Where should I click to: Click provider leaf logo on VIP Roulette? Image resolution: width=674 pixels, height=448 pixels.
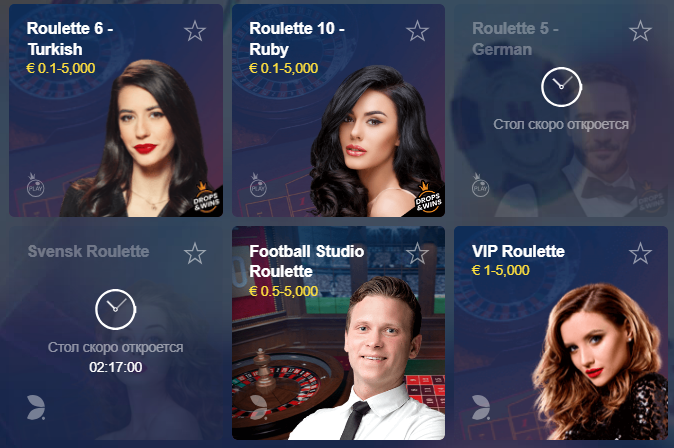click(481, 407)
